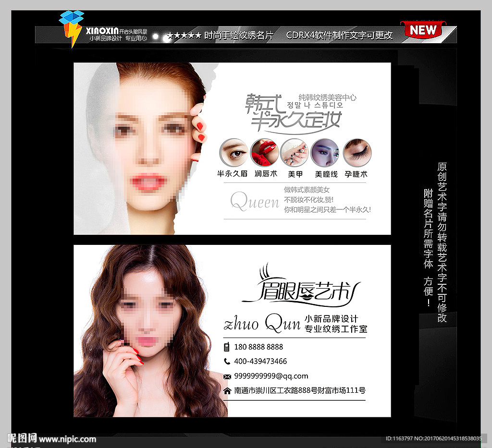
Task: Click the text 小新品牌设计 on lower card
Action: pos(332,319)
